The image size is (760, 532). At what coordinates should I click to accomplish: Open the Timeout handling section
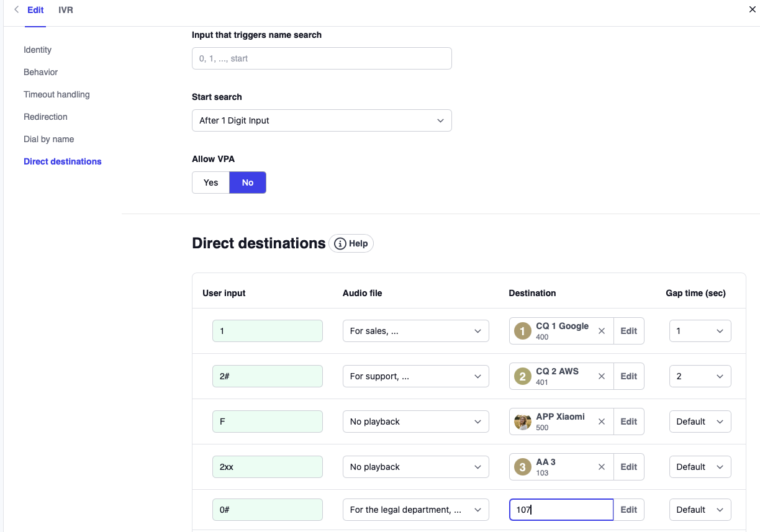(57, 94)
